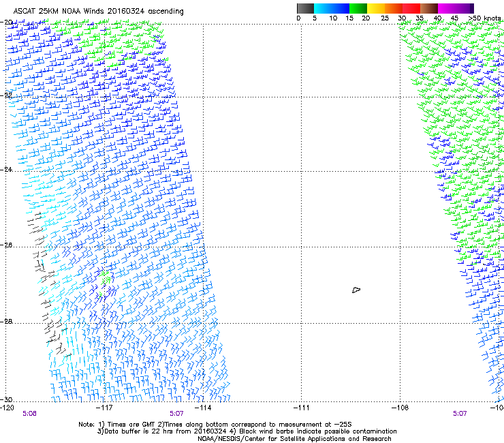Click the '-111' longitude axis label
The width and height of the screenshot is (504, 443).
point(301,408)
